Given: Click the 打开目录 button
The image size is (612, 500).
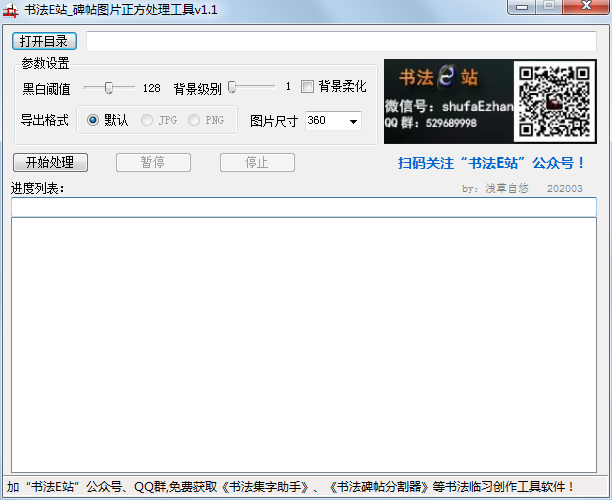Looking at the screenshot, I should pyautogui.click(x=44, y=41).
